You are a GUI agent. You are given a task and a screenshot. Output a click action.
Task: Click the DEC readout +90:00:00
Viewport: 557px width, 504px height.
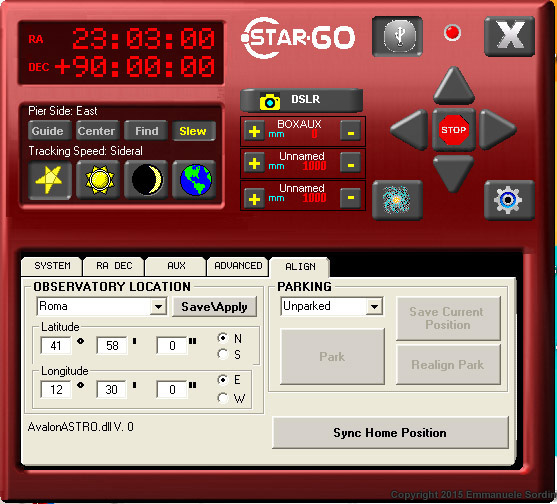[135, 67]
